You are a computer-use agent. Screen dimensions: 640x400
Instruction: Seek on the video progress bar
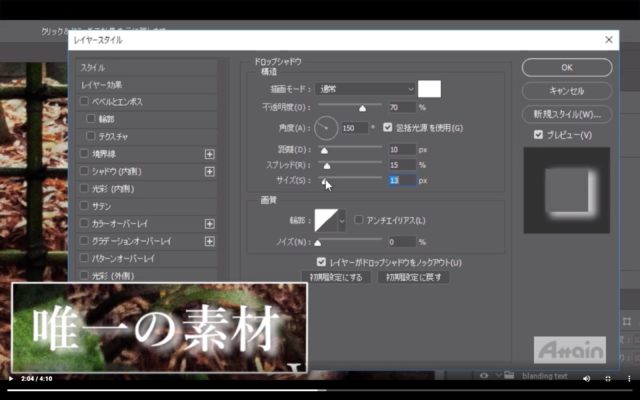[320, 390]
